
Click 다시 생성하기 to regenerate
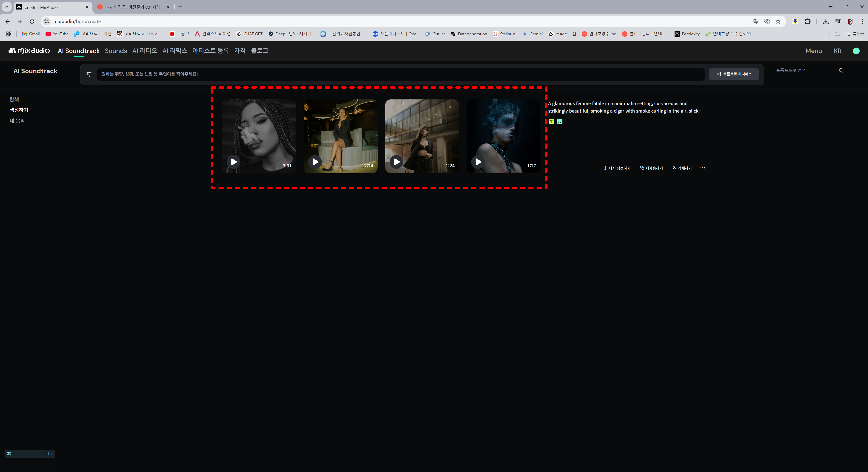coord(617,168)
